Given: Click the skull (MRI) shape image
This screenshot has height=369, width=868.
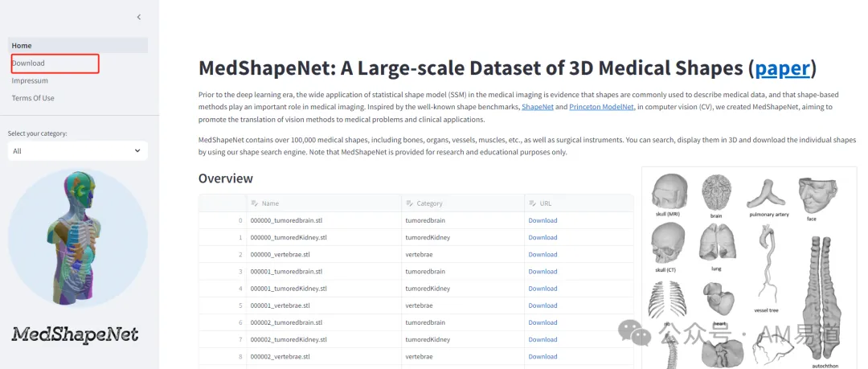Looking at the screenshot, I should coord(669,191).
